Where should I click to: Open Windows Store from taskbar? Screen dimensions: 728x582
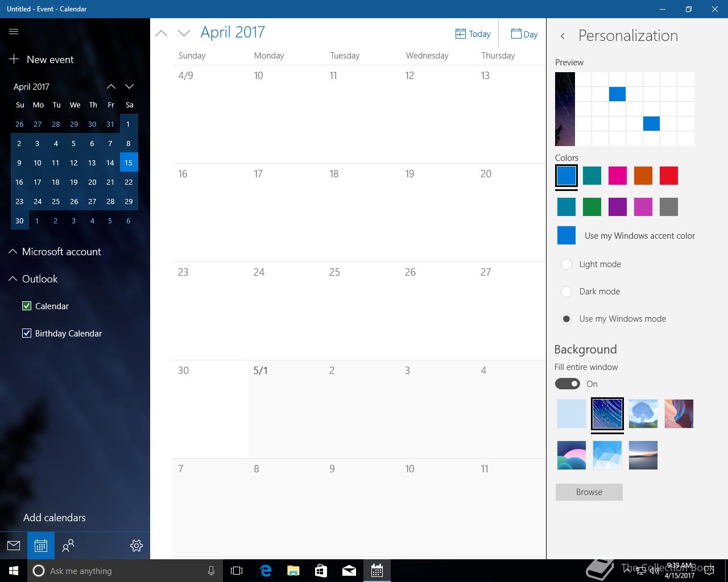[x=321, y=571]
